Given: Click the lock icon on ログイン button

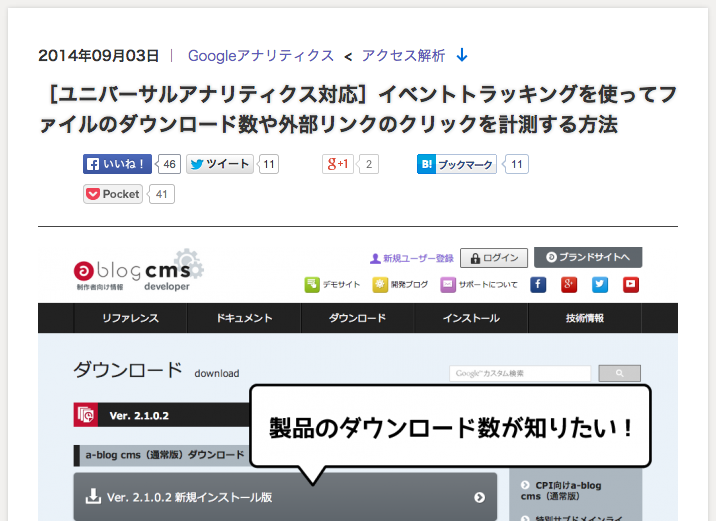Looking at the screenshot, I should pyautogui.click(x=475, y=258).
